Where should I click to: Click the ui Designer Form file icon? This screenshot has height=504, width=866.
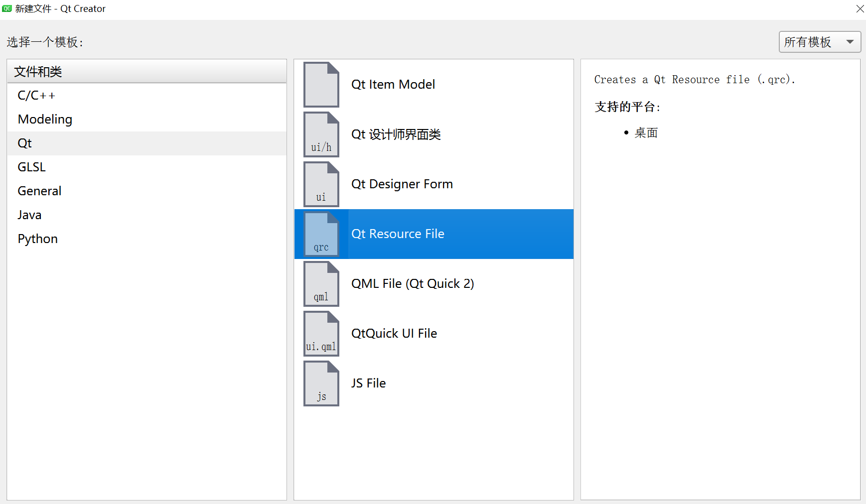[321, 184]
